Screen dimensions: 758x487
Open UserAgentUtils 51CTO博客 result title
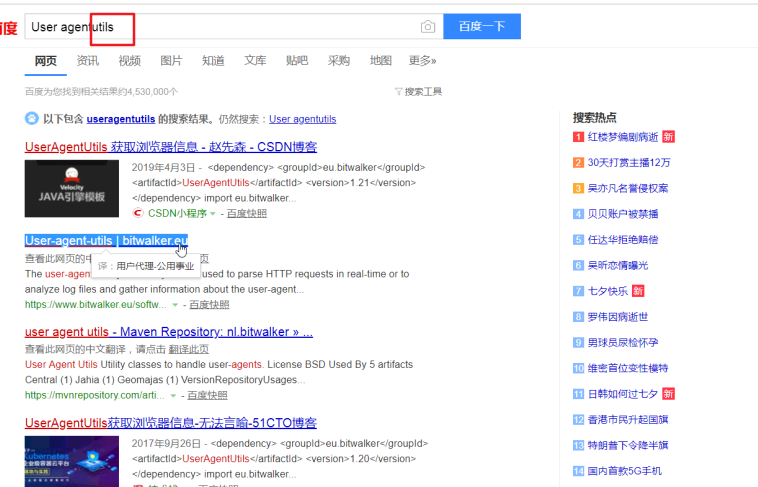[x=171, y=423]
